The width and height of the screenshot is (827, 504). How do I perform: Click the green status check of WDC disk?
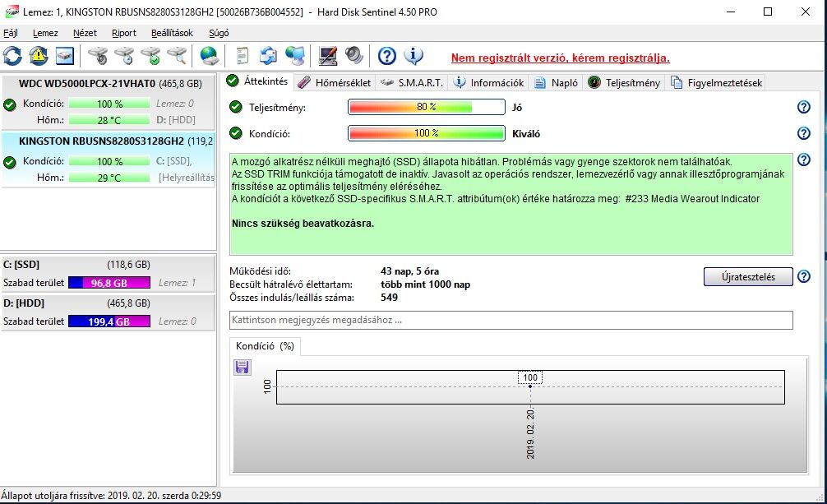click(10, 104)
